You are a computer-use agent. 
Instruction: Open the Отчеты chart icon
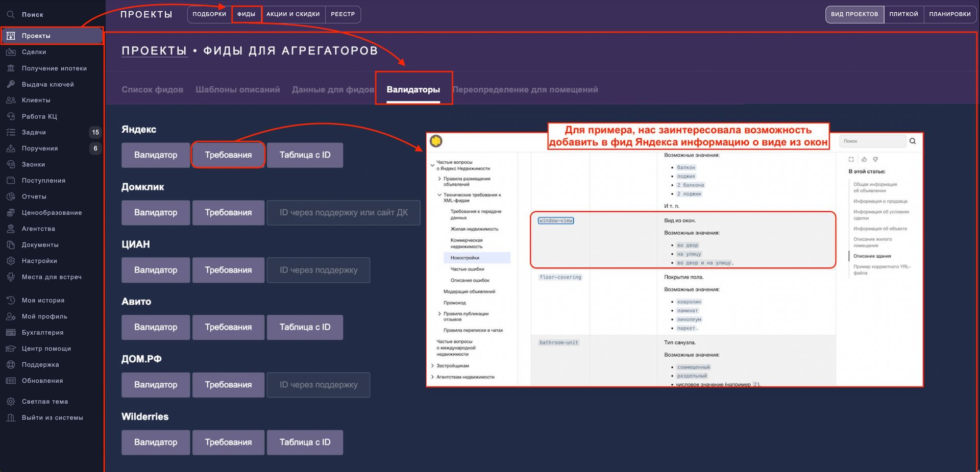tap(11, 196)
